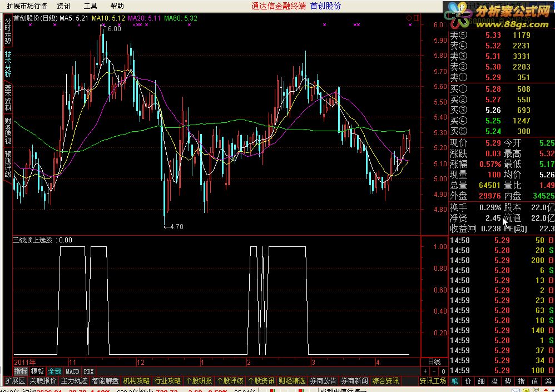Select the 价 tab in quote panel

point(468,381)
